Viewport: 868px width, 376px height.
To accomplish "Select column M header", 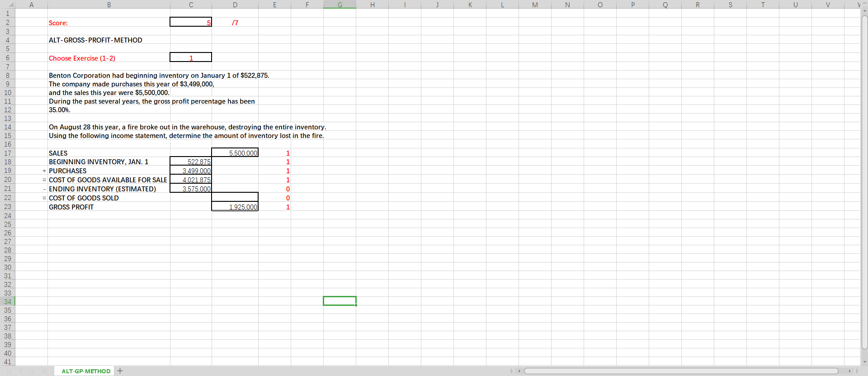I will (535, 5).
